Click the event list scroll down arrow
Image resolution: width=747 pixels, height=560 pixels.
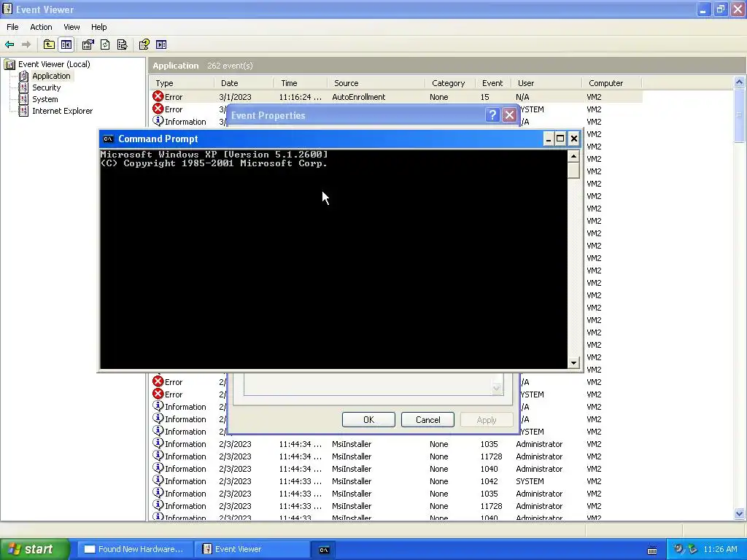pos(739,514)
